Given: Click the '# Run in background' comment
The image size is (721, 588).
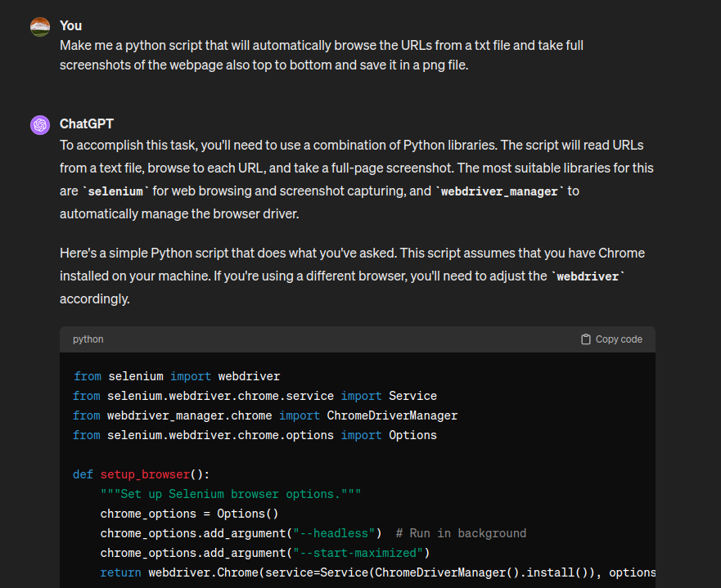Looking at the screenshot, I should [x=462, y=534].
